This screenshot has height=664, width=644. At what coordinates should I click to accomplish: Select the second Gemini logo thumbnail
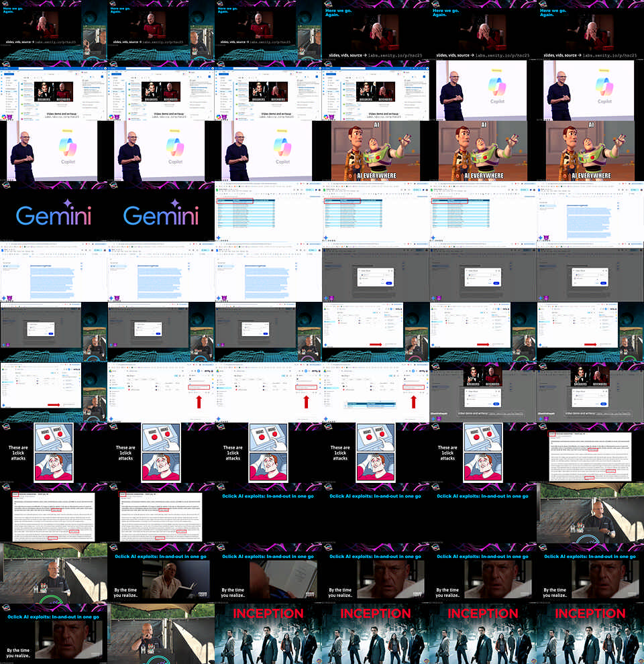click(161, 211)
